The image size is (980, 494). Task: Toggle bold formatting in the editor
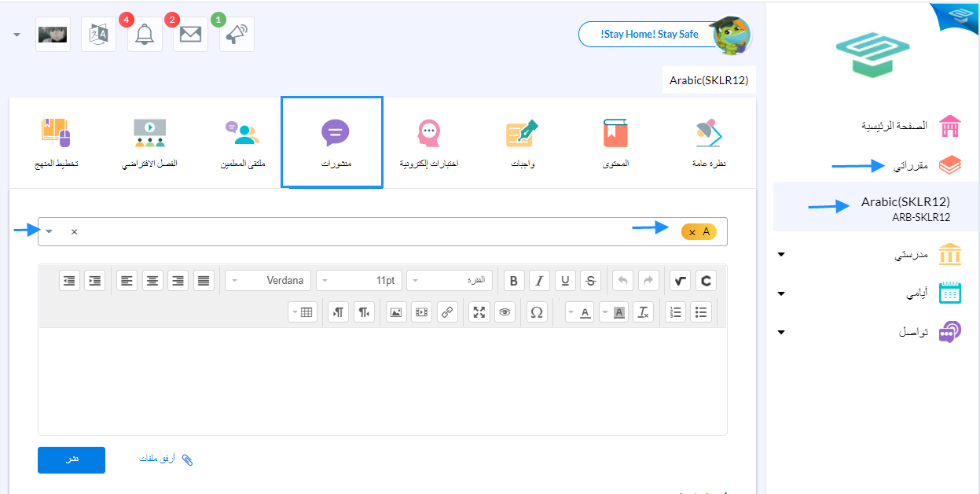514,281
